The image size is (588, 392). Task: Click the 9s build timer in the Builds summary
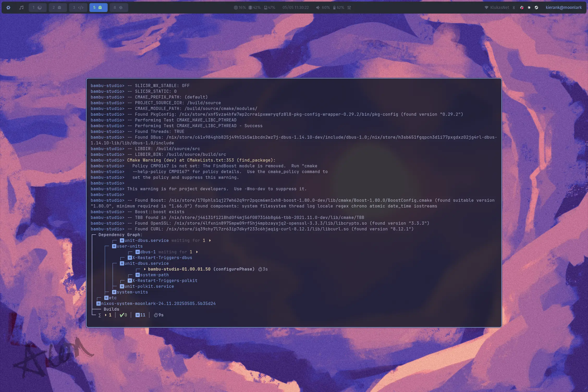159,315
